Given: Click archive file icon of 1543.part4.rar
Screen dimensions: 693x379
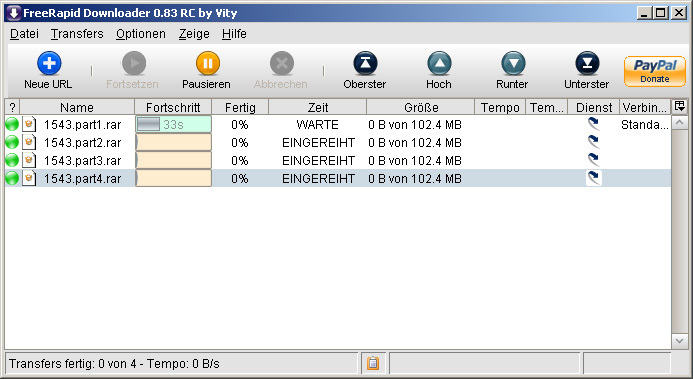Looking at the screenshot, I should point(29,178).
